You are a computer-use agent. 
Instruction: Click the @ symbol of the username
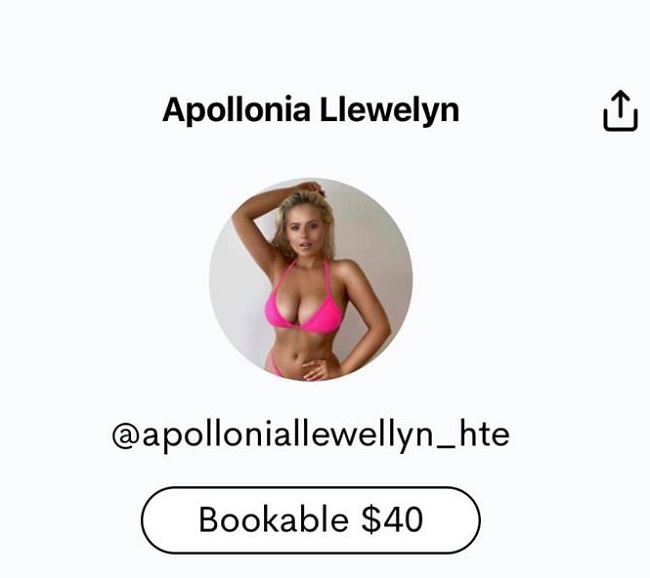pos(126,437)
